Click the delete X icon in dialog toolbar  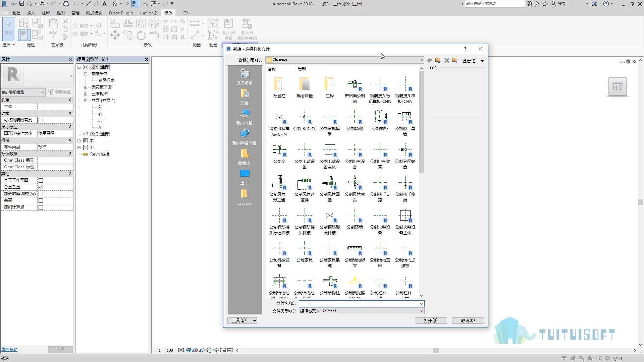pos(447,60)
